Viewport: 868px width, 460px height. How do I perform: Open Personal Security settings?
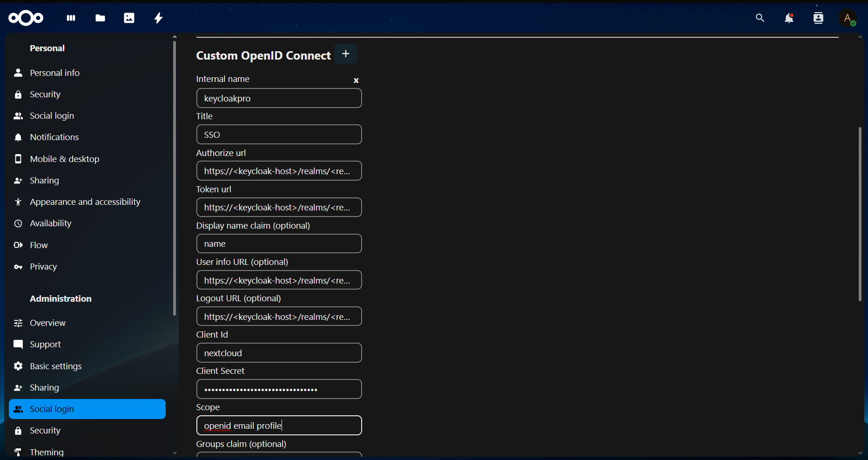click(87, 95)
